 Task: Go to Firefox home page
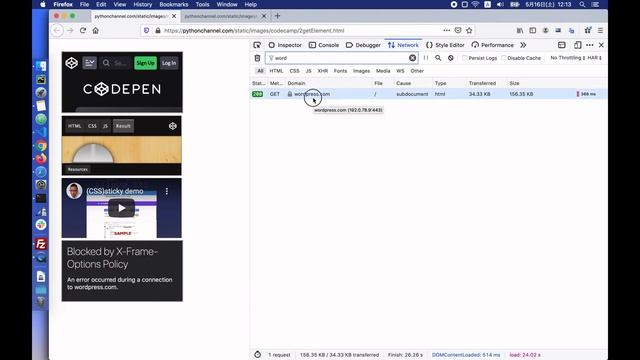[x=96, y=30]
